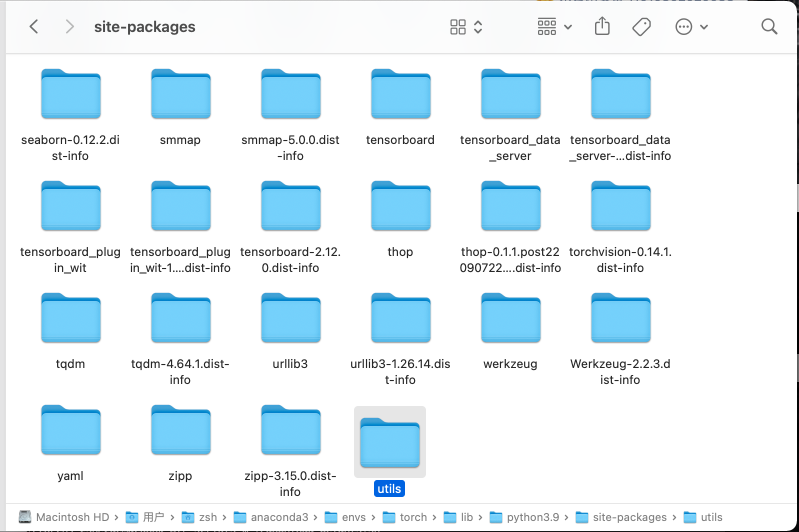Select the urllib3 folder icon

coord(290,318)
